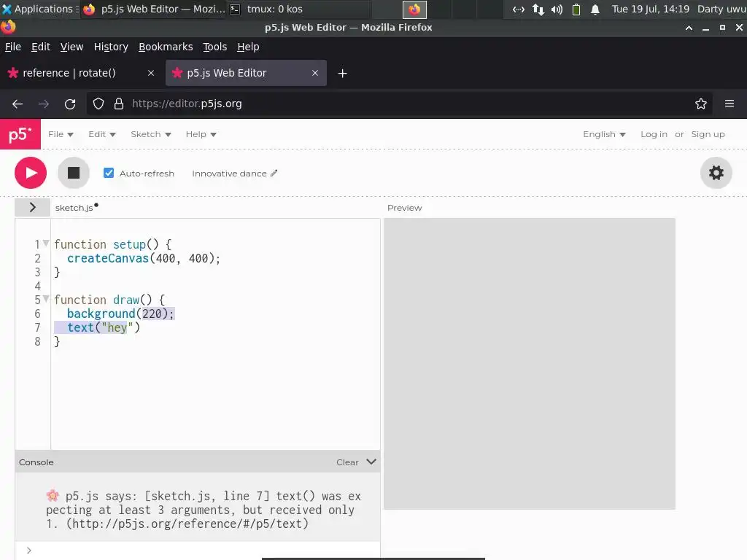Click the console input prompt line

tap(198, 551)
